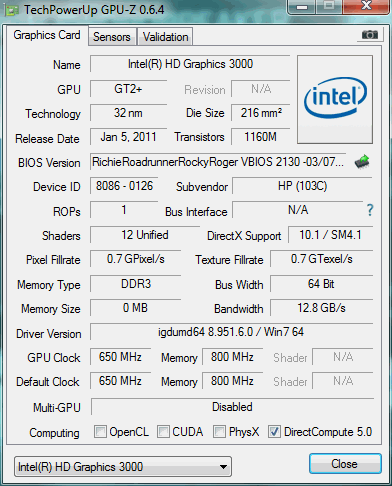Switch to the Sensors tab

click(x=112, y=37)
